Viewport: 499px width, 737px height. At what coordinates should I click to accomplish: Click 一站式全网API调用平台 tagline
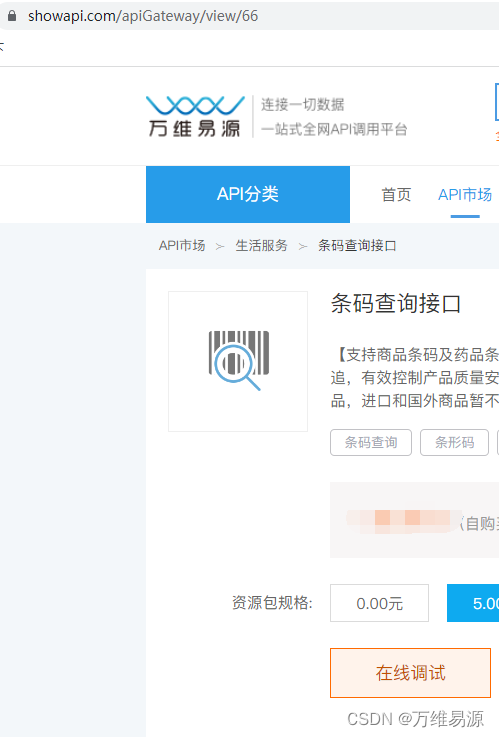click(334, 129)
